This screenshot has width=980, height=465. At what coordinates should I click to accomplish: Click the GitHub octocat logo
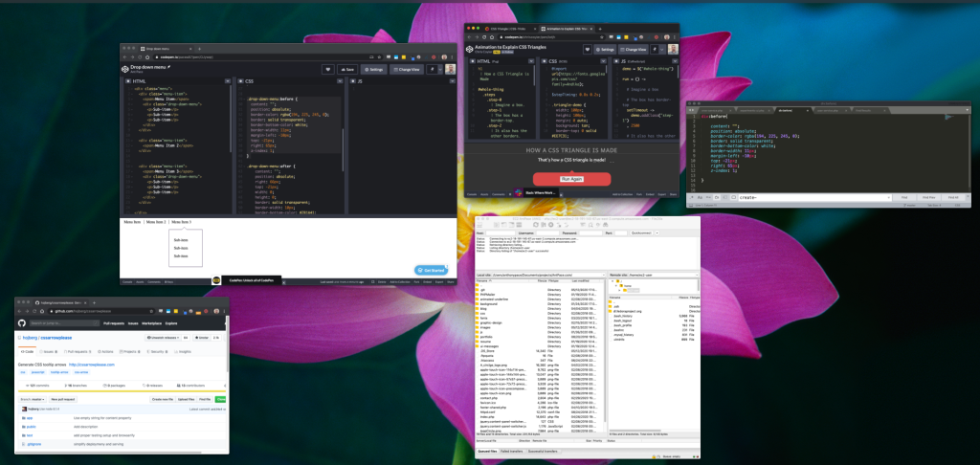(22, 322)
